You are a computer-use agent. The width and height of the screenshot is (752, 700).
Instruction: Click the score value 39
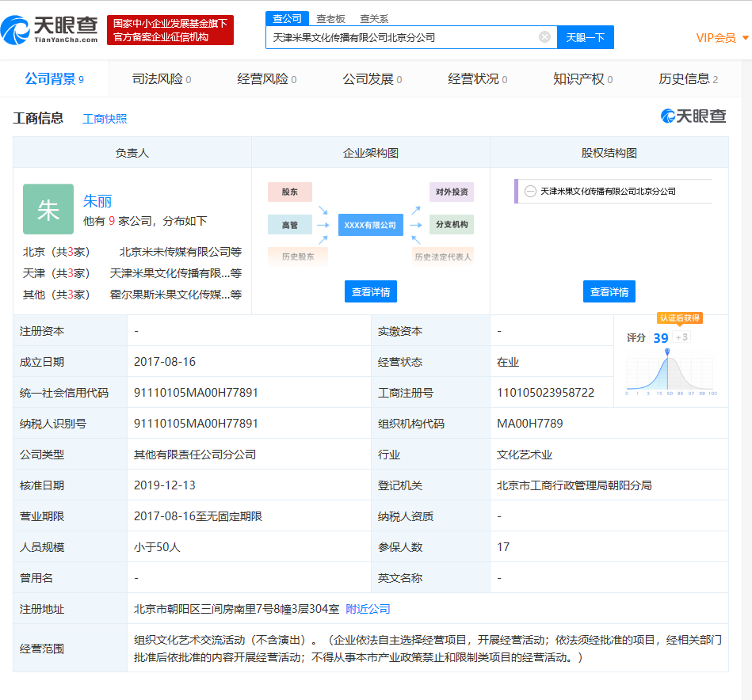point(660,338)
